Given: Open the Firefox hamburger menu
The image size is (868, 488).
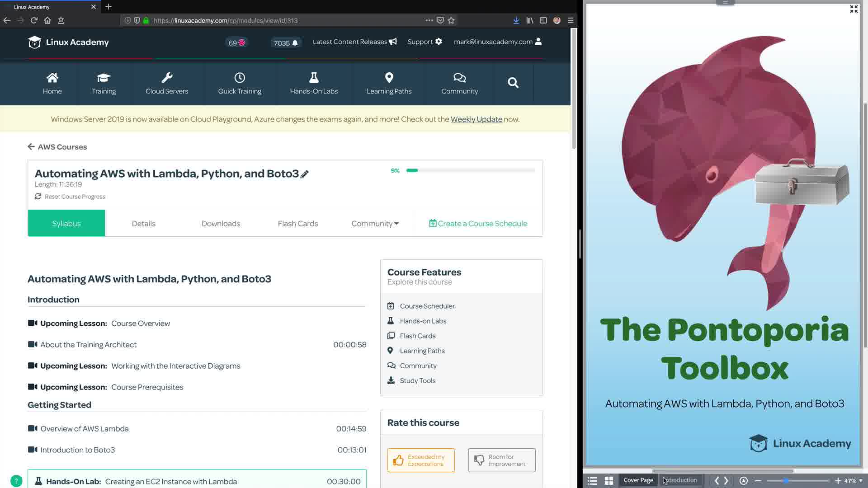Looking at the screenshot, I should pos(571,20).
